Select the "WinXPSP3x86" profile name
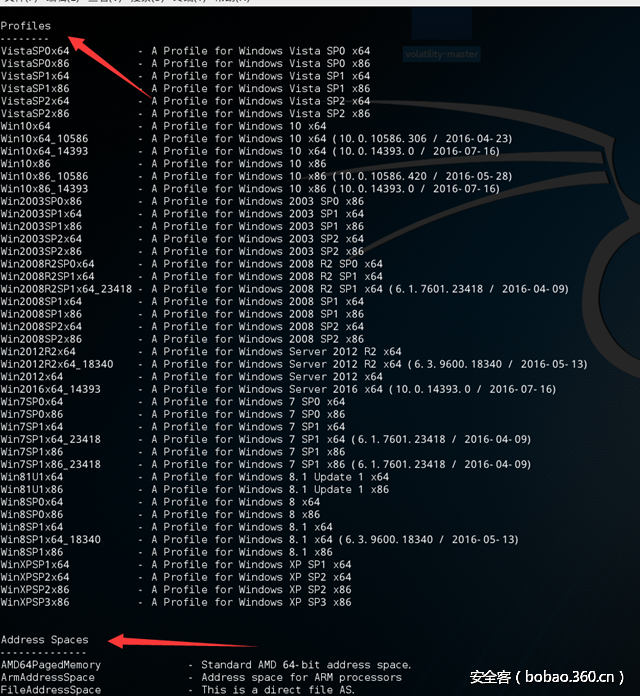 point(35,602)
